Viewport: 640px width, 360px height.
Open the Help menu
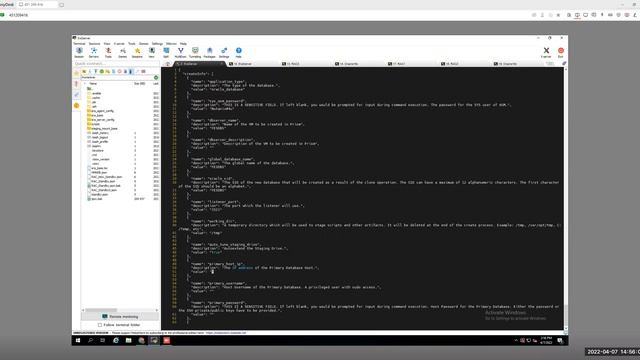coord(183,44)
